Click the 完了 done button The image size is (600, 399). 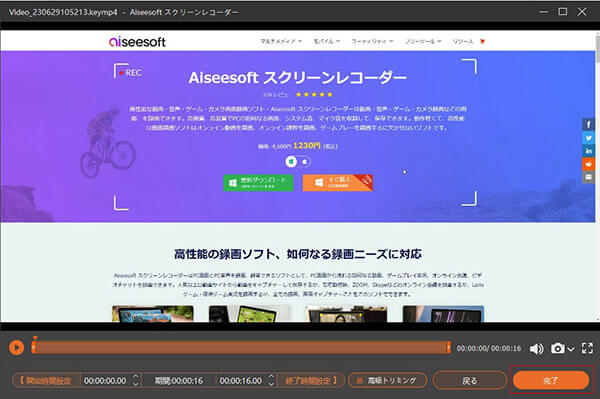click(551, 380)
